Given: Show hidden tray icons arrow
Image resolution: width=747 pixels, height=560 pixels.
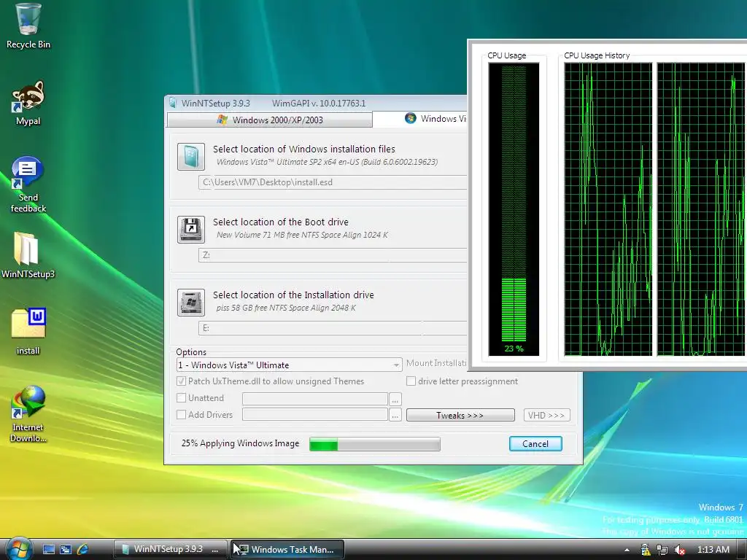Looking at the screenshot, I should pyautogui.click(x=627, y=550).
